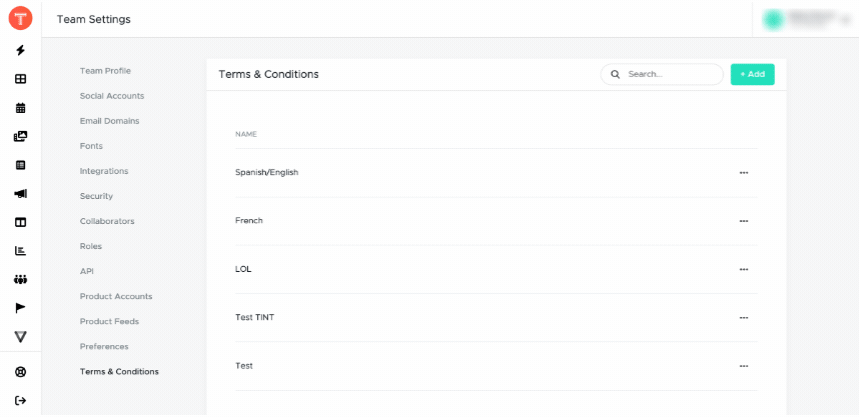This screenshot has height=417, width=861.
Task: Click the Test TINT terms entry
Action: 255,318
